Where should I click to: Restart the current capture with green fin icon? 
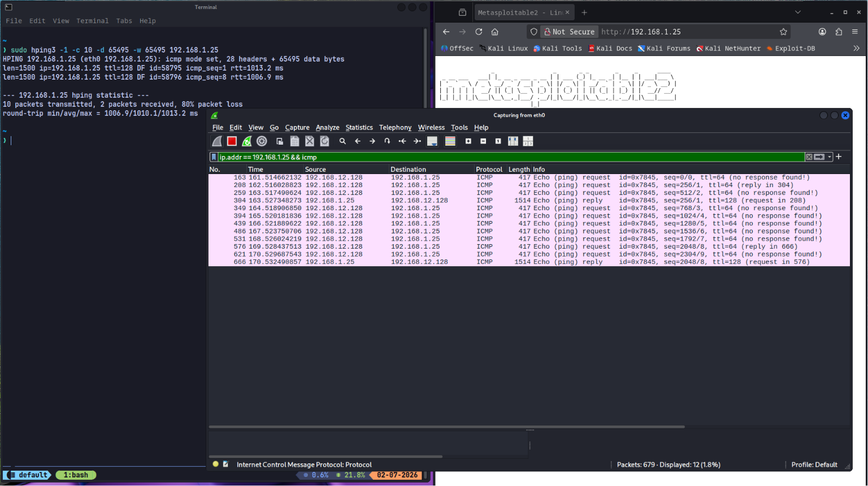coord(247,141)
